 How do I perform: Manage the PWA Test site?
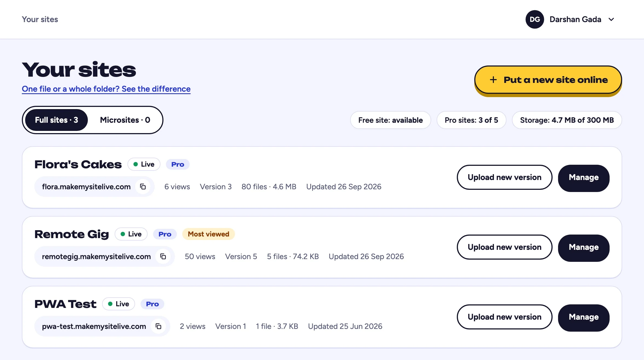coord(584,317)
